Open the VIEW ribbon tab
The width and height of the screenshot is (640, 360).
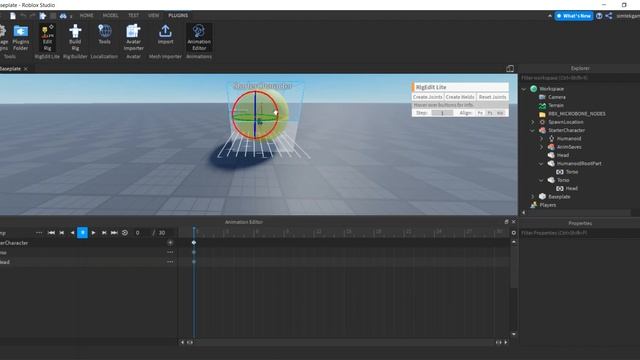(x=153, y=16)
